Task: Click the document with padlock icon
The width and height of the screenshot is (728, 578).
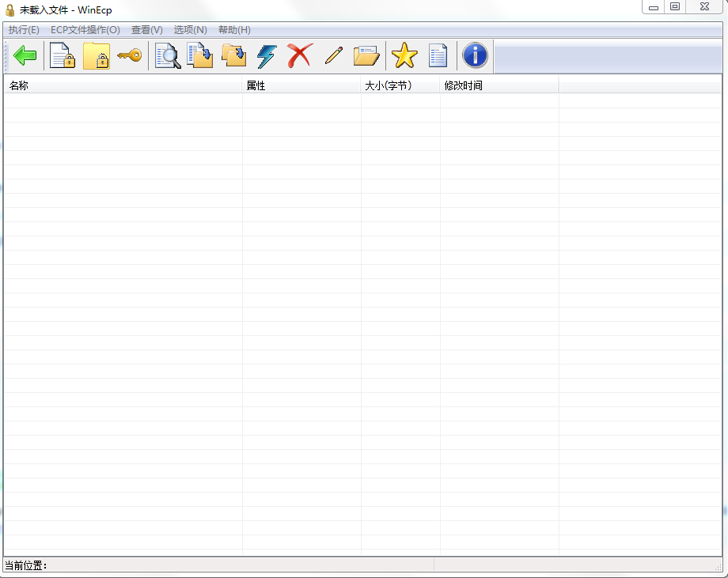Action: 62,56
